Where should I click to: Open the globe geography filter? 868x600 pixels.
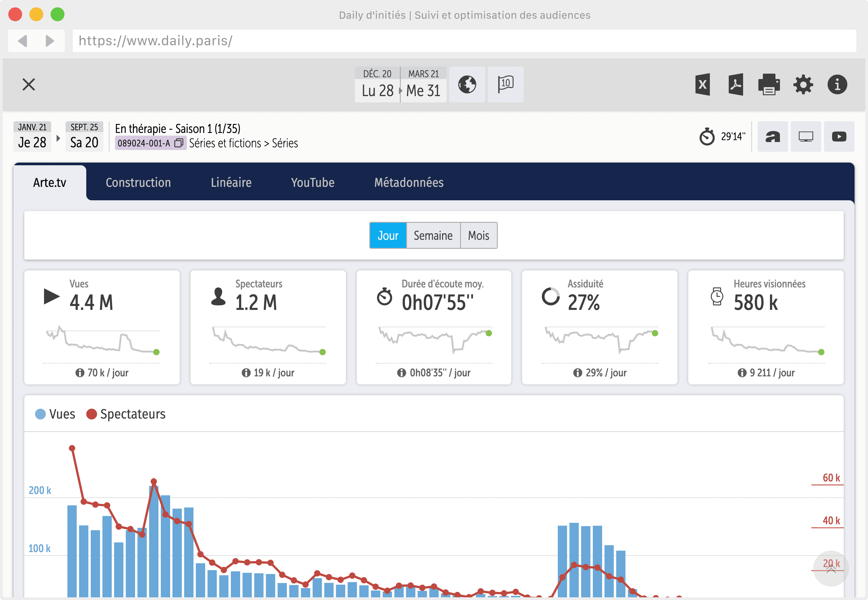coord(467,84)
